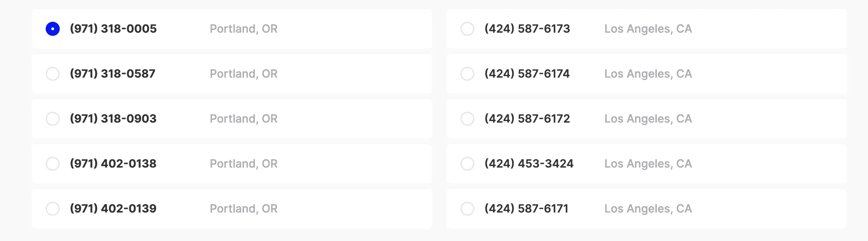
Task: Select the (424) 587-6174 radio button
Action: coord(467,74)
